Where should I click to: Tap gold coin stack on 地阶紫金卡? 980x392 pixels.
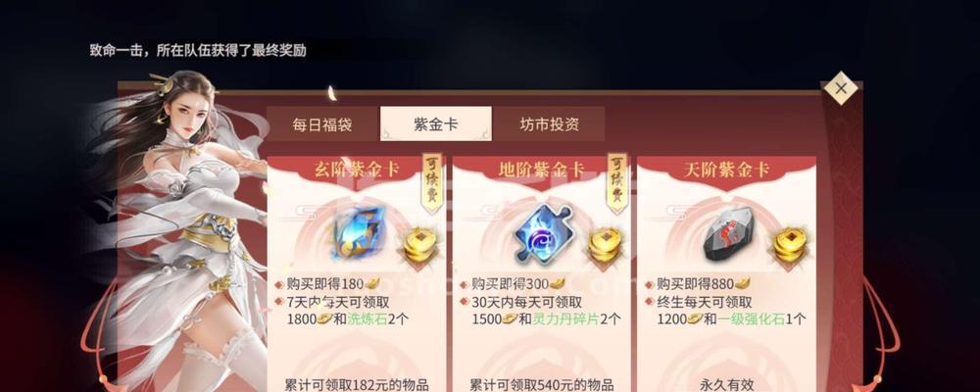(605, 246)
